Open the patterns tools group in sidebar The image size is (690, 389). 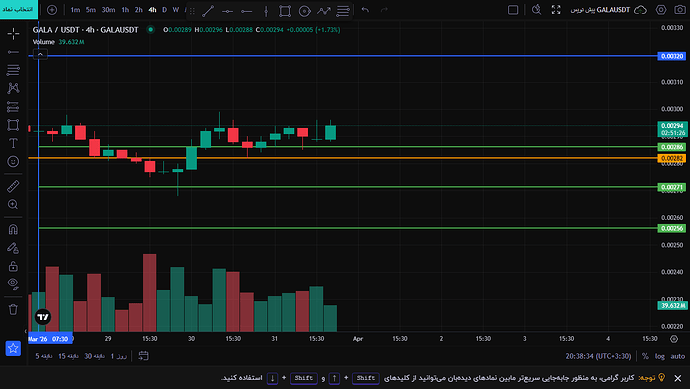[13, 88]
